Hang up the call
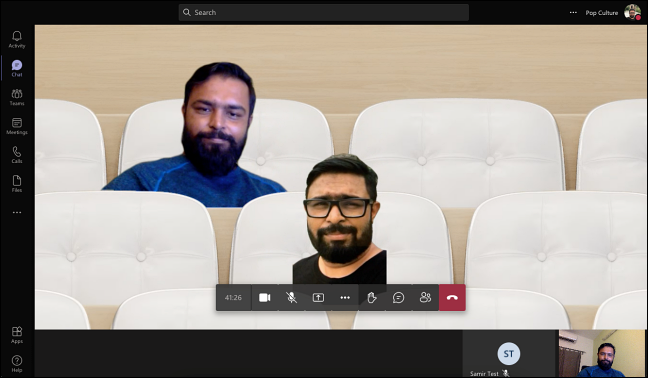The width and height of the screenshot is (648, 378). click(x=452, y=297)
